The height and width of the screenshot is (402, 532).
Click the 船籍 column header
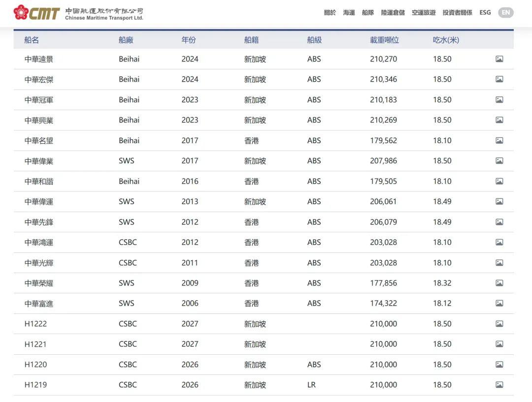(251, 40)
